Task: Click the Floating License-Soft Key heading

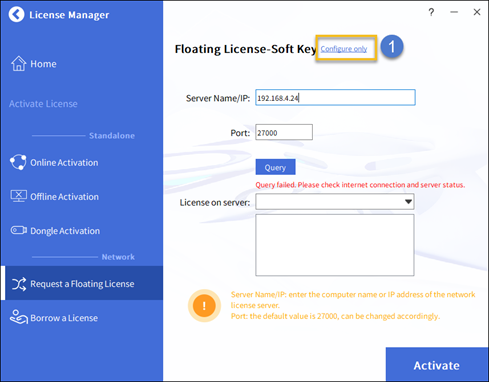Action: (x=245, y=49)
